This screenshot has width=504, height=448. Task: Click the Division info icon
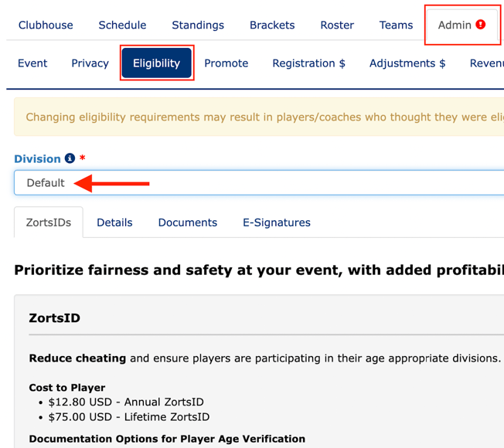click(x=70, y=158)
